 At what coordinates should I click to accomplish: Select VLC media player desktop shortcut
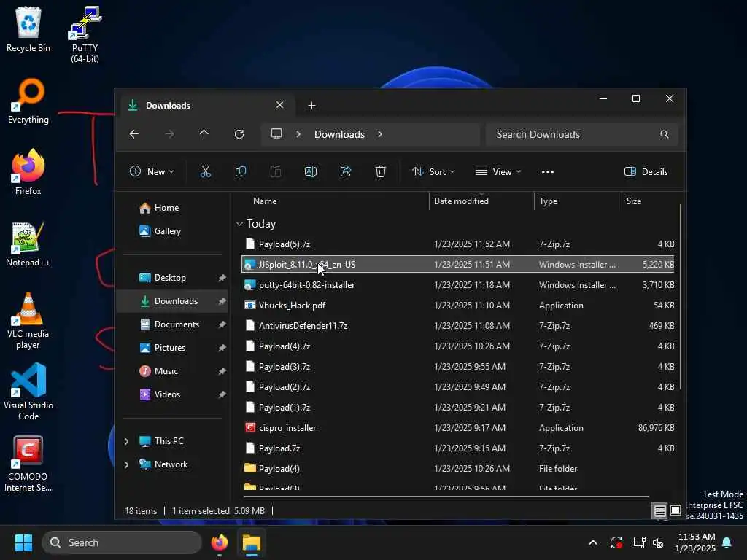(28, 321)
